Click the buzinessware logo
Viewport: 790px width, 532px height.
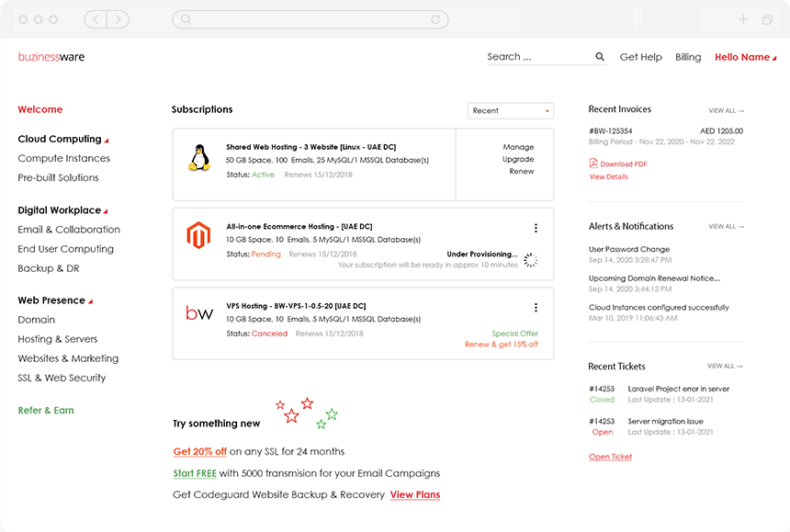click(51, 57)
